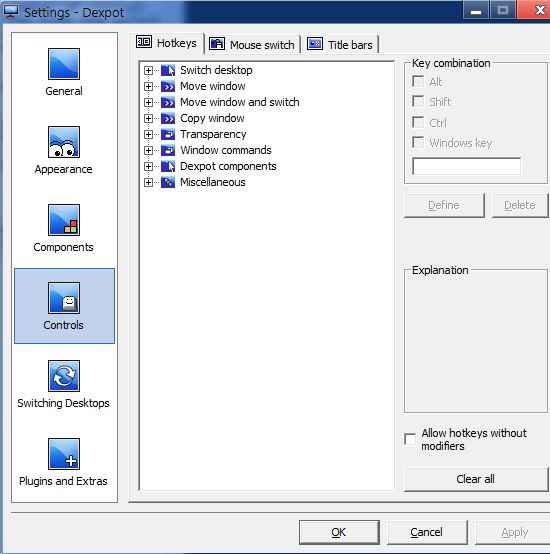Click the Apply button
Screen dimensions: 550x554
514,532
